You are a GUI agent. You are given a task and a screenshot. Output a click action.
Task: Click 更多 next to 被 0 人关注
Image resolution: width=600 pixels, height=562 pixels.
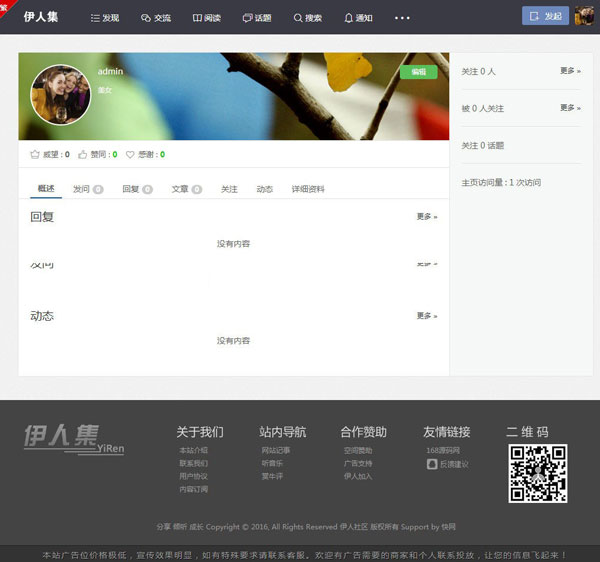(x=571, y=108)
